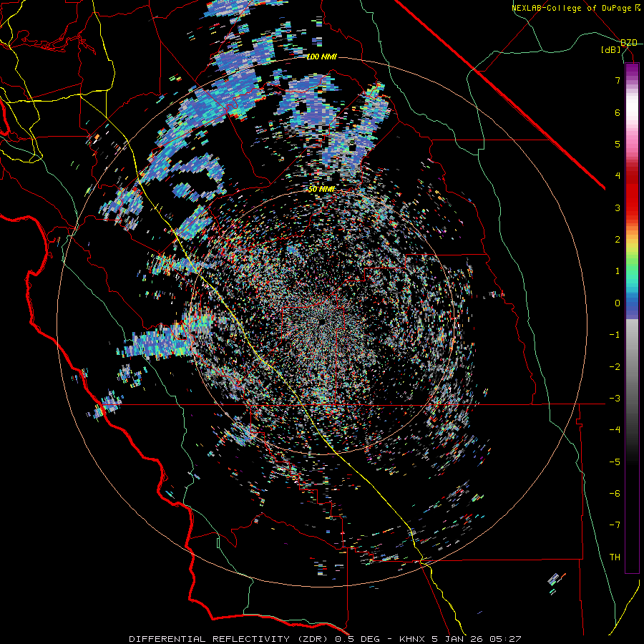This screenshot has width=644, height=644.
Task: Click the 0 value on the dB scale
Action: coord(618,303)
